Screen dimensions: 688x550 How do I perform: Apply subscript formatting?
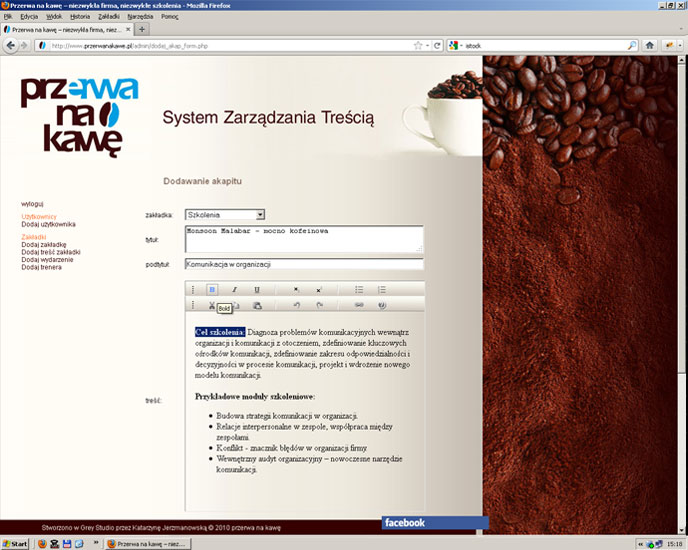click(296, 290)
